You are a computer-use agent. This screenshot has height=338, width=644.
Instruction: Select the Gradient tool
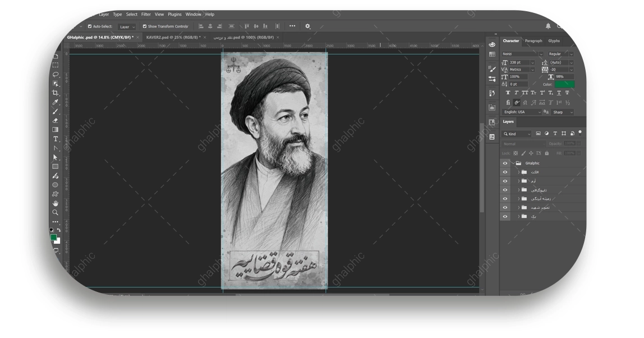pos(56,130)
